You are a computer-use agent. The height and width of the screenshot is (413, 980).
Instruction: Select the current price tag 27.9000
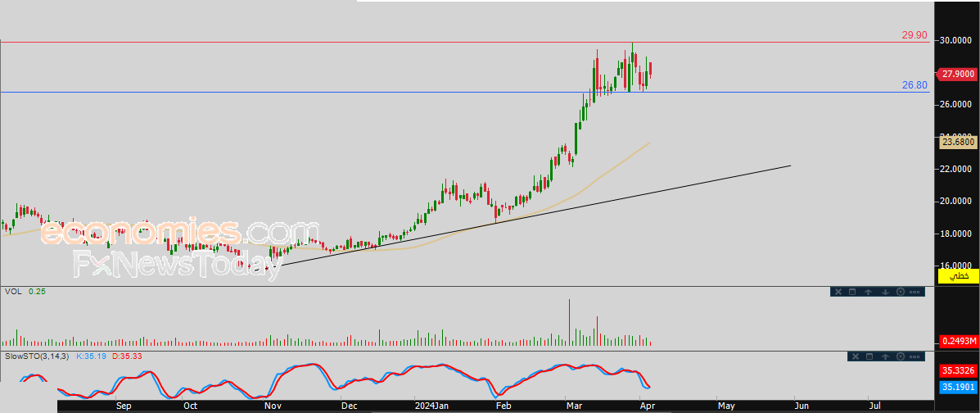coord(958,74)
